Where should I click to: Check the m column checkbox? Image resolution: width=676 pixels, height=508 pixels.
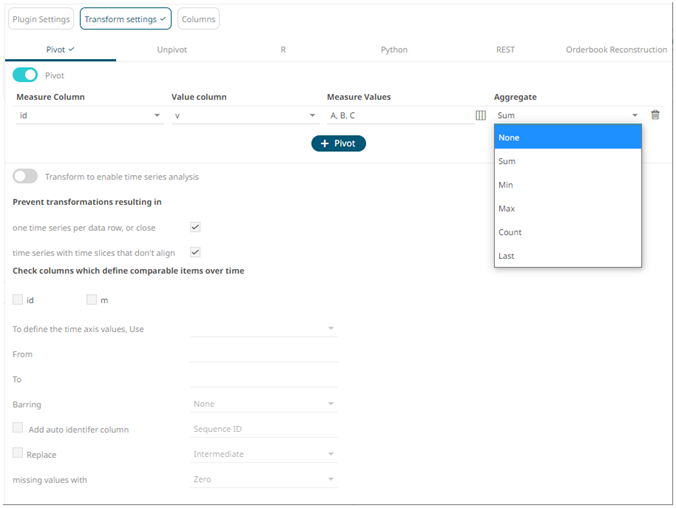pyautogui.click(x=92, y=299)
